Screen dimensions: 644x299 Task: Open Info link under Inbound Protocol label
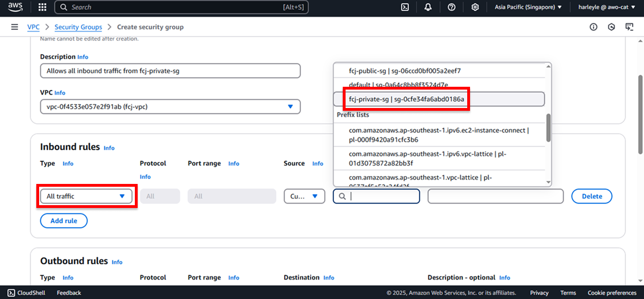(x=145, y=177)
